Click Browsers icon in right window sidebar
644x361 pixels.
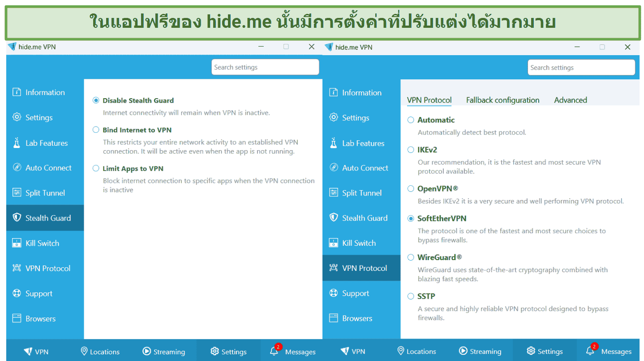pos(334,318)
